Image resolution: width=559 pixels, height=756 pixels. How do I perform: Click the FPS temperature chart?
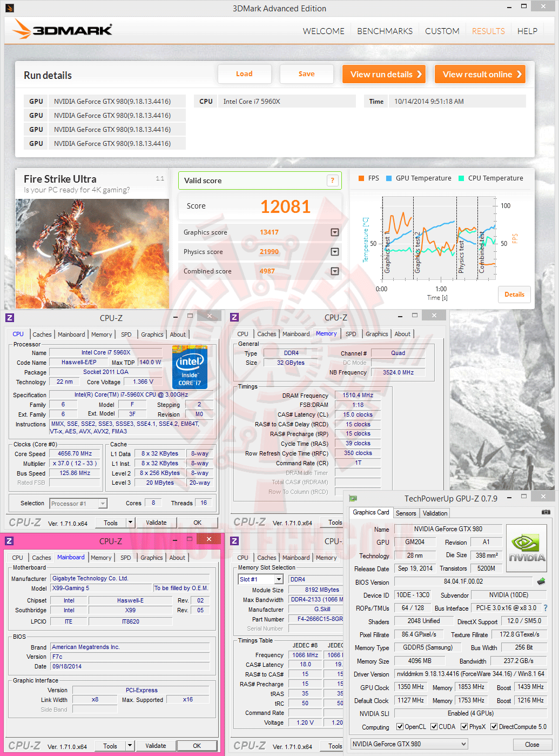click(439, 238)
